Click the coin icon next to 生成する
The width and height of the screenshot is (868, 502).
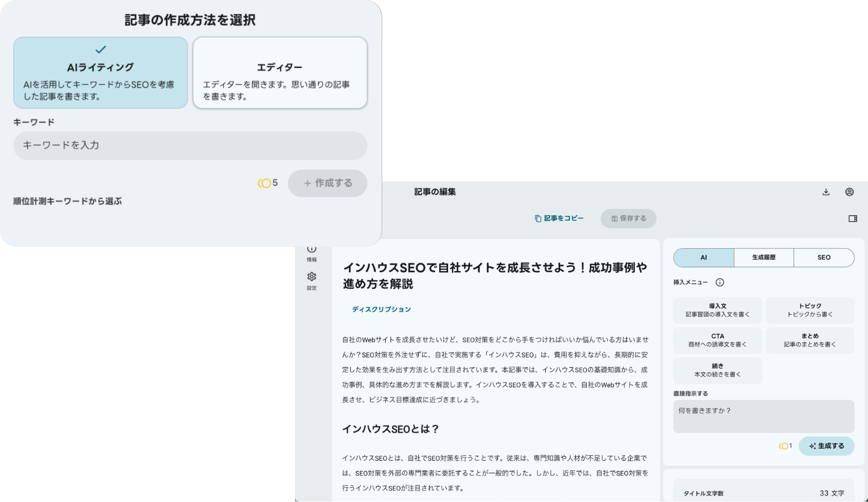tap(783, 446)
